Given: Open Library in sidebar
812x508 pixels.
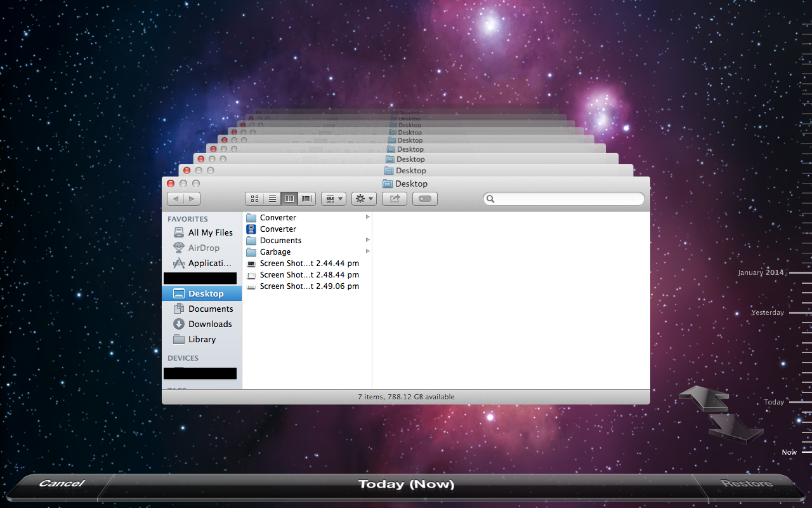Looking at the screenshot, I should 202,339.
